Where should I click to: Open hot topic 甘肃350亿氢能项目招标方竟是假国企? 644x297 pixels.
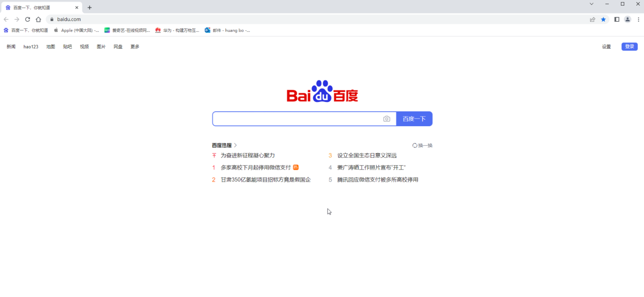click(x=266, y=180)
